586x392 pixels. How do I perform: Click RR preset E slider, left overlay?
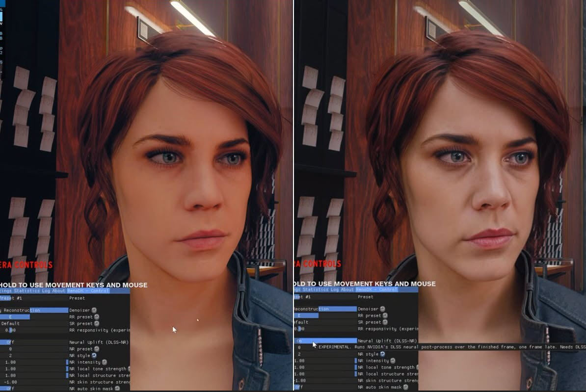34,317
